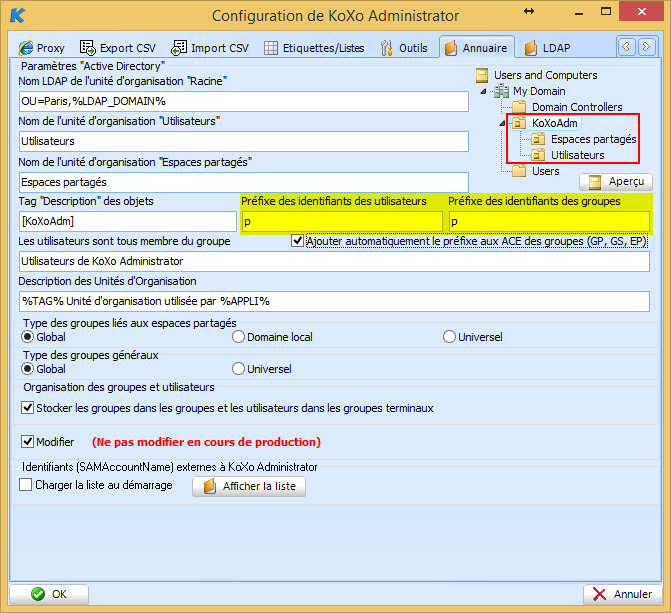This screenshot has height=613, width=671.
Task: Edit the user identifiers prefix field
Action: point(341,222)
